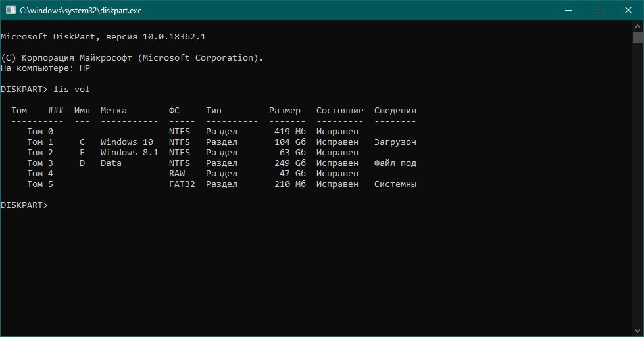This screenshot has height=337, width=644.
Task: Click the '104 Gб' size value
Action: [290, 142]
